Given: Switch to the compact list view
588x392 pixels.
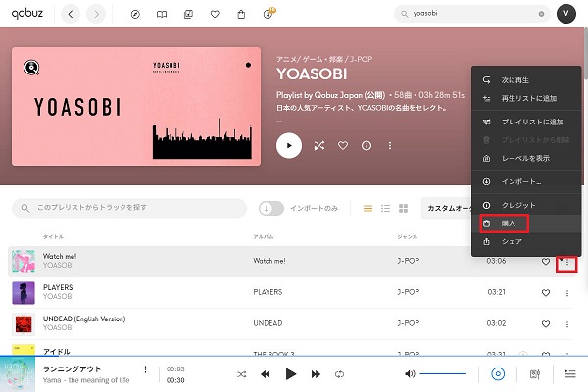Looking at the screenshot, I should (385, 208).
